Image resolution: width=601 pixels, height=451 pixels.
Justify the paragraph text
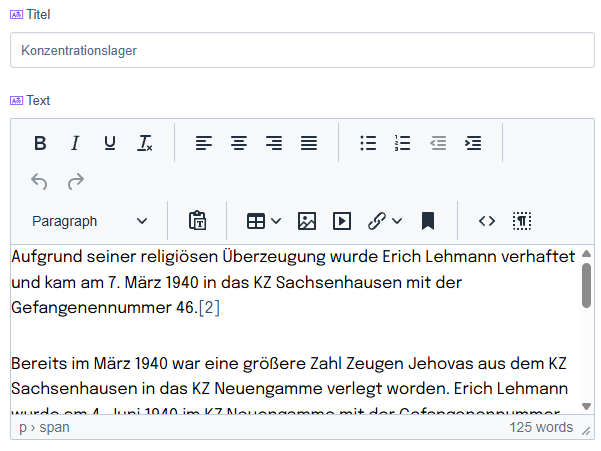pos(309,143)
